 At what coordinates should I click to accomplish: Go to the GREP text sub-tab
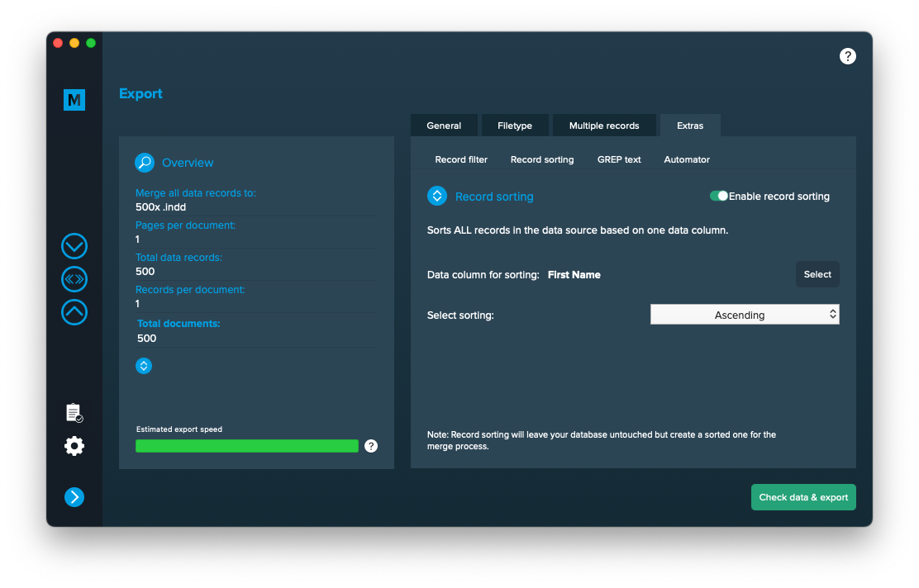pyautogui.click(x=619, y=159)
